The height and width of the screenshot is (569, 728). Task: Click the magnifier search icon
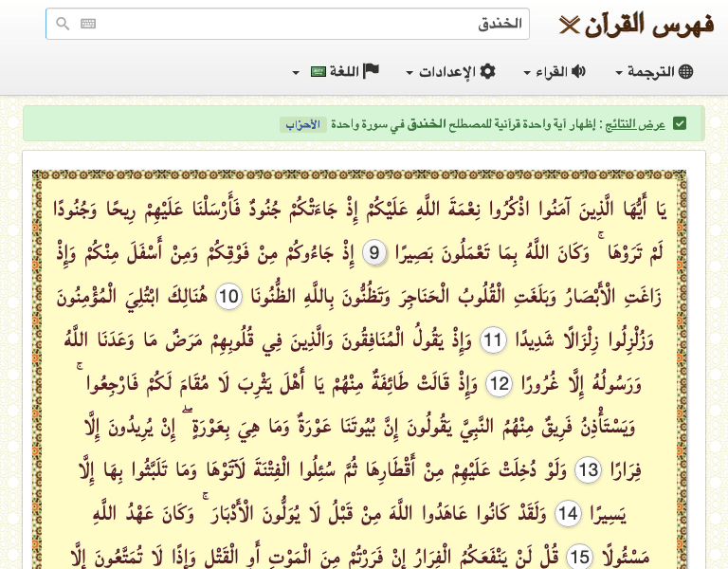coord(63,23)
